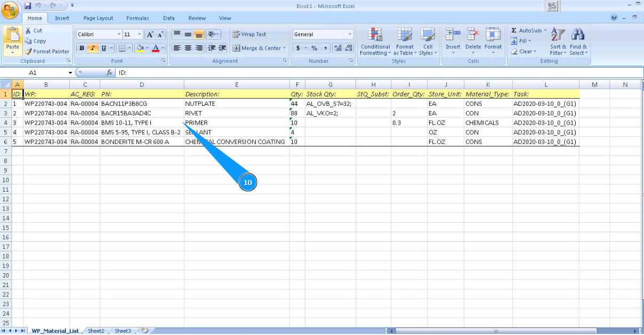This screenshot has height=335, width=644.
Task: Expand the Name Box dropdown arrow
Action: click(70, 72)
